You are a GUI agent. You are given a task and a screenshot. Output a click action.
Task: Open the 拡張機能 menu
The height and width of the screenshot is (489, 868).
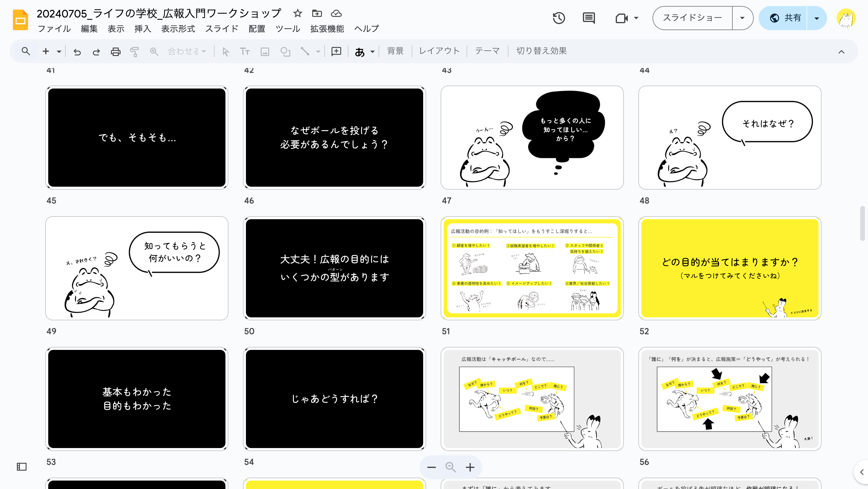point(327,29)
